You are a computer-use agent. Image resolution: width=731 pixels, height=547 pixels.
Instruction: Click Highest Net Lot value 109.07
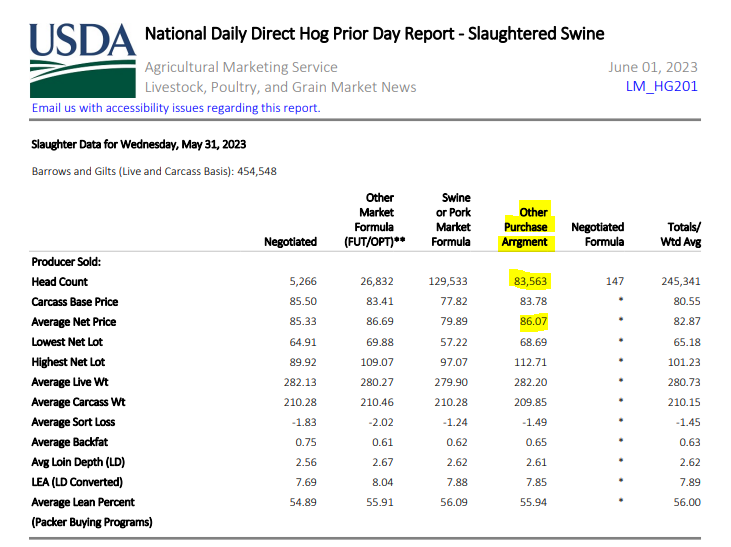377,362
